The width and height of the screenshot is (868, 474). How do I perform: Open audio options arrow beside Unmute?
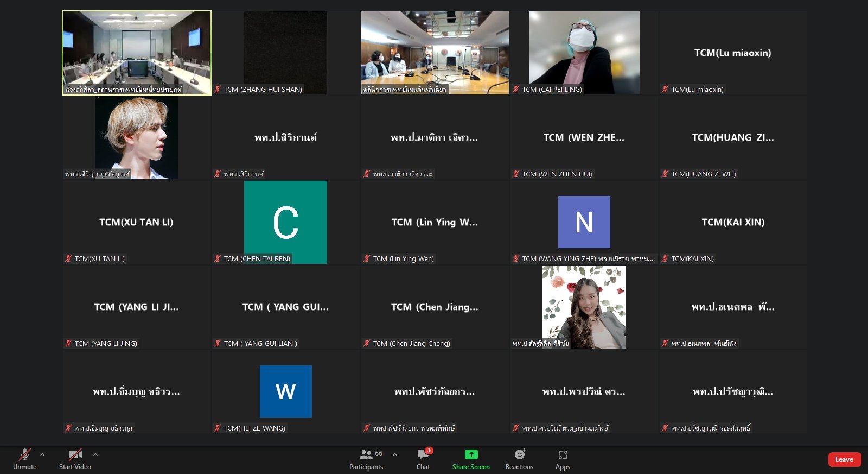pos(42,454)
